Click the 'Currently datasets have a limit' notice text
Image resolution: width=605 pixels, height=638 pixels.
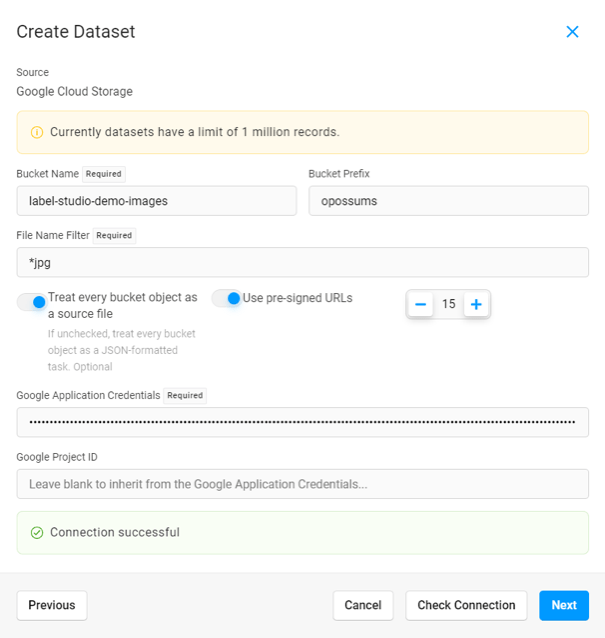click(194, 132)
